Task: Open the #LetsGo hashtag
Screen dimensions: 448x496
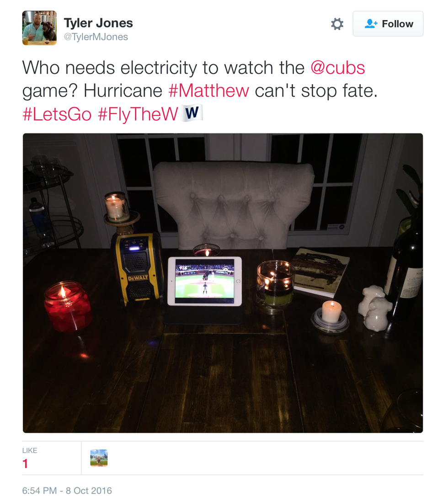Action: tap(57, 114)
